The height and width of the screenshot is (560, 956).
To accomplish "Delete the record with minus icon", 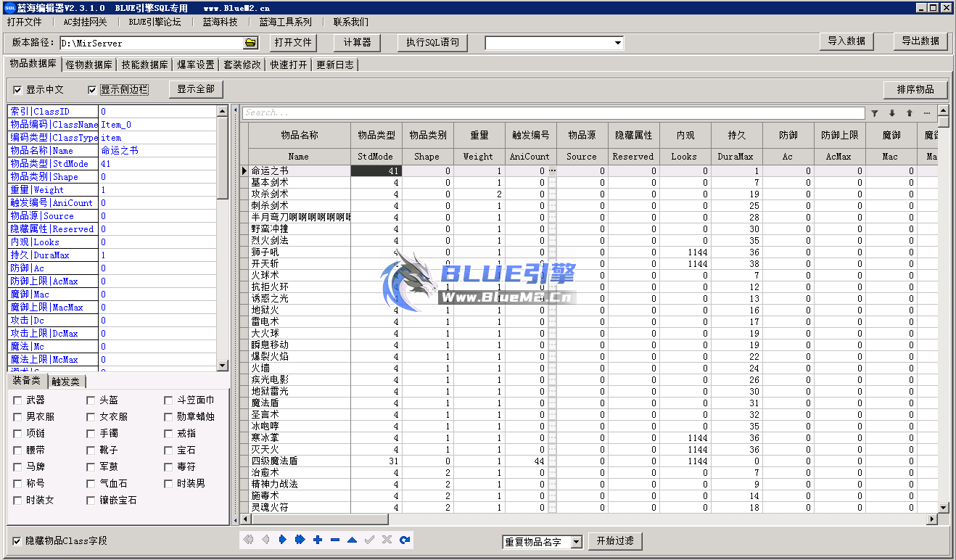I will click(x=335, y=540).
